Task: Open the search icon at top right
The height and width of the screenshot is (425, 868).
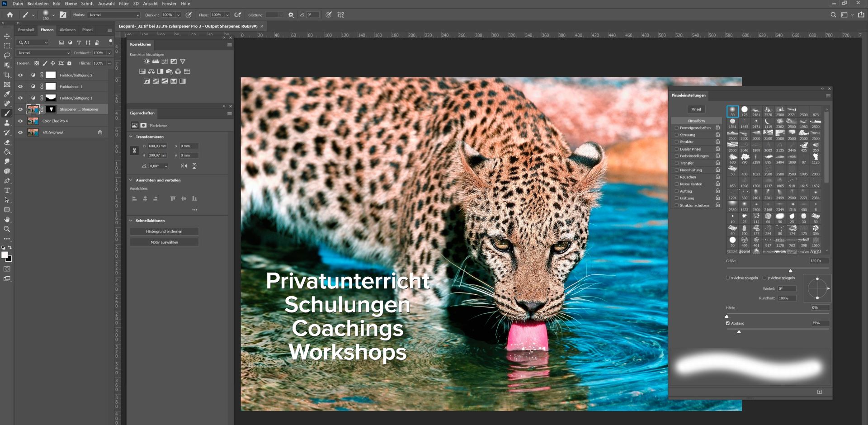Action: coord(833,15)
